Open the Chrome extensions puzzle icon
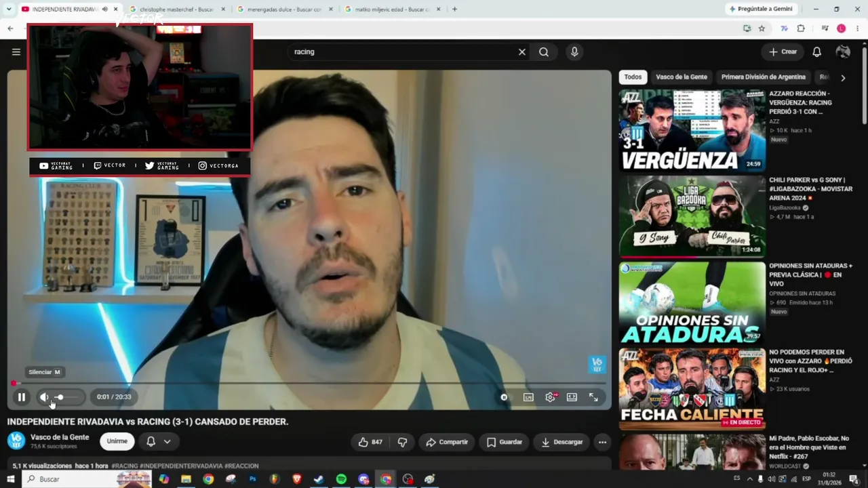Screen dimensions: 868x488 (801, 28)
